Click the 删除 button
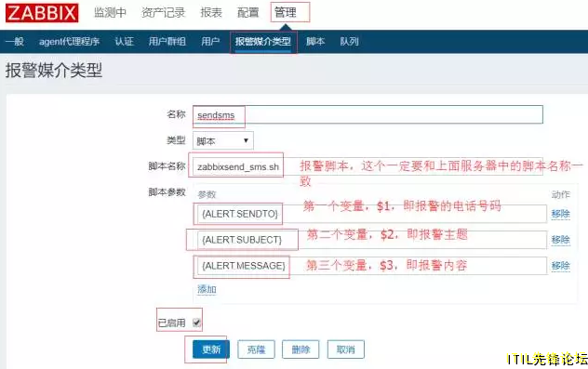 (x=301, y=349)
